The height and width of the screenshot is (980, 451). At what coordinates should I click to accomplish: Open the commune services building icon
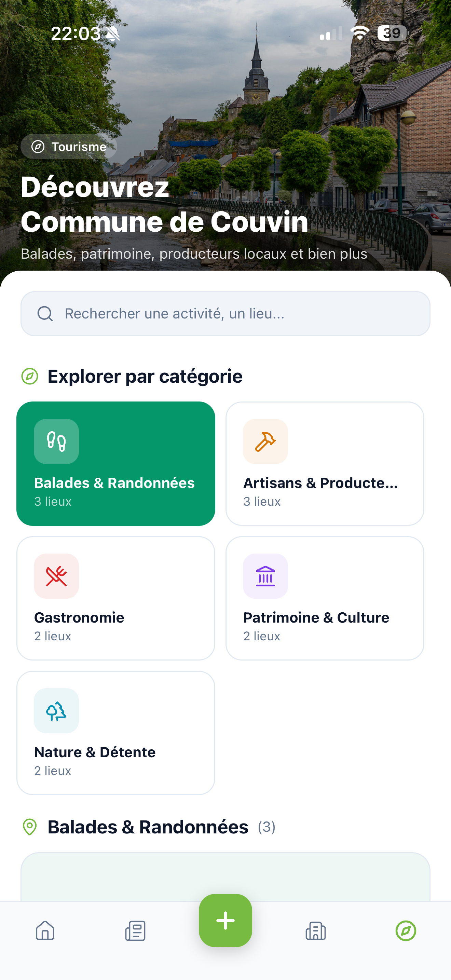point(316,931)
